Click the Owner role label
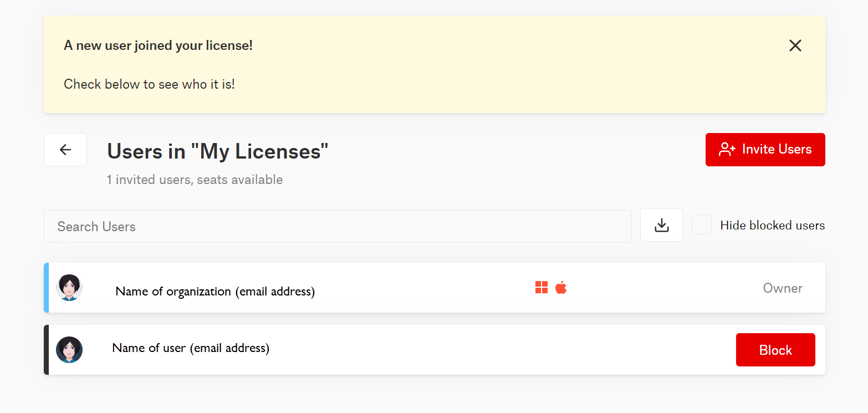 click(x=782, y=288)
